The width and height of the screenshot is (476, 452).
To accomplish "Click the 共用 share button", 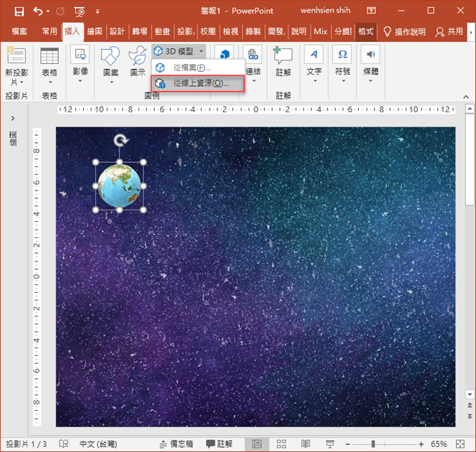I will tap(449, 31).
